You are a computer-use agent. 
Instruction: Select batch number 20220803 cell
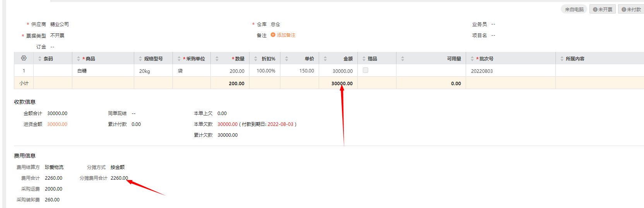click(482, 71)
